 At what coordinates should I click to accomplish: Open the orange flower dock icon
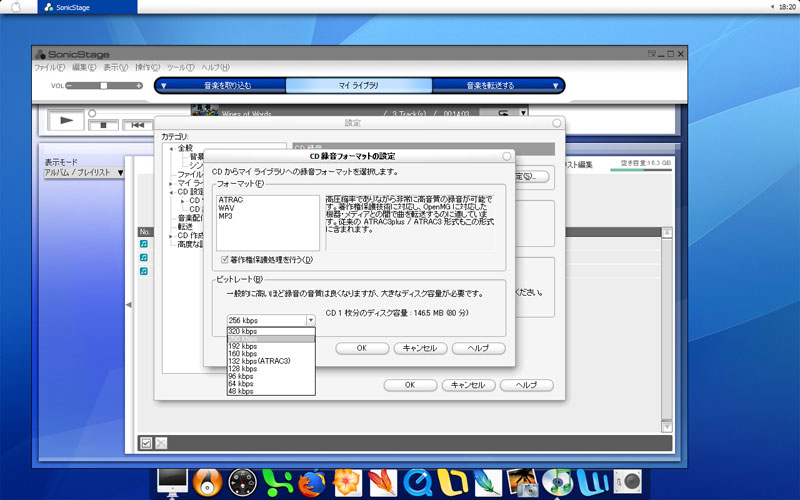click(347, 483)
